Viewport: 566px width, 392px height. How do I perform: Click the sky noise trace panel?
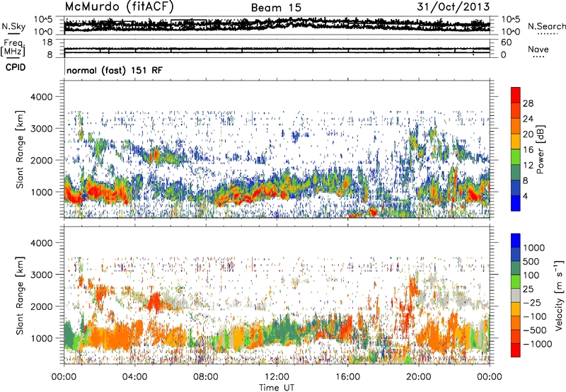tap(277, 25)
